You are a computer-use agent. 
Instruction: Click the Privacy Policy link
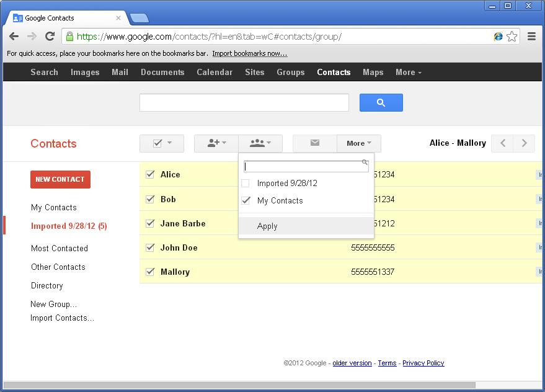coord(423,363)
